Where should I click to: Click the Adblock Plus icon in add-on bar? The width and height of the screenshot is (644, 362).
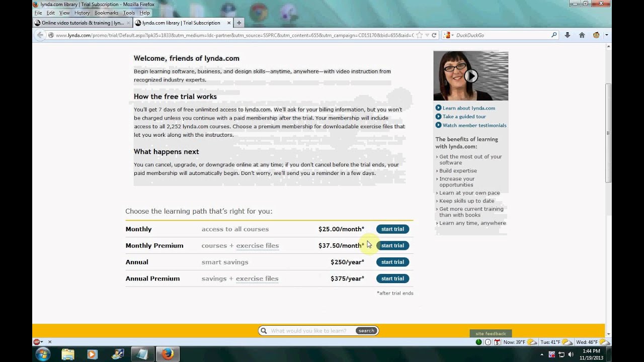pos(37,342)
